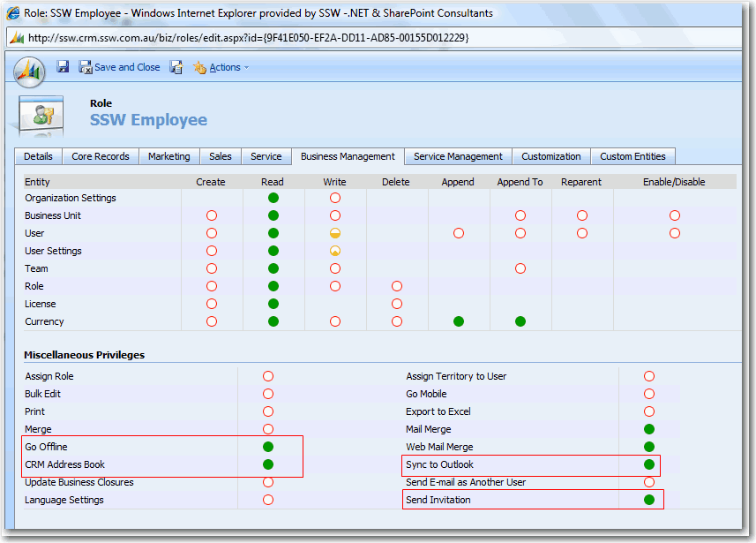Click the Save and New icon
The image size is (756, 543).
pos(176,67)
